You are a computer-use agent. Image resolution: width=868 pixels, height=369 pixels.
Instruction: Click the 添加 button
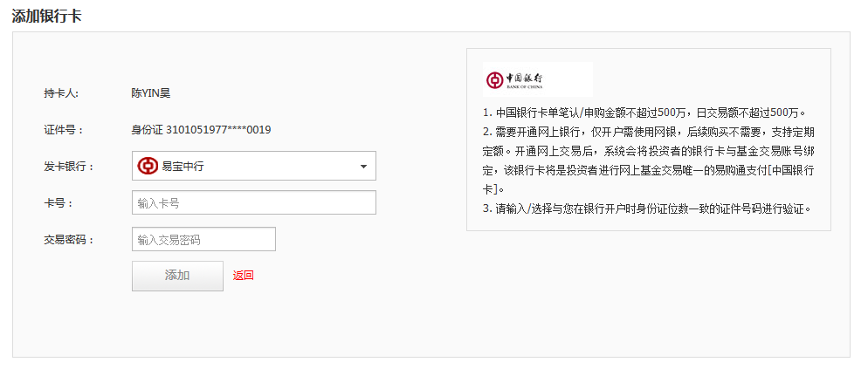(x=177, y=276)
